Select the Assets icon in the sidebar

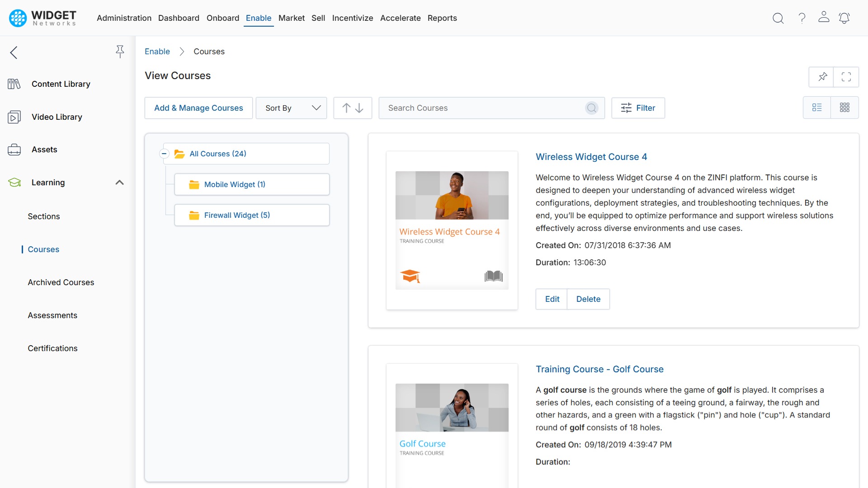tap(14, 149)
